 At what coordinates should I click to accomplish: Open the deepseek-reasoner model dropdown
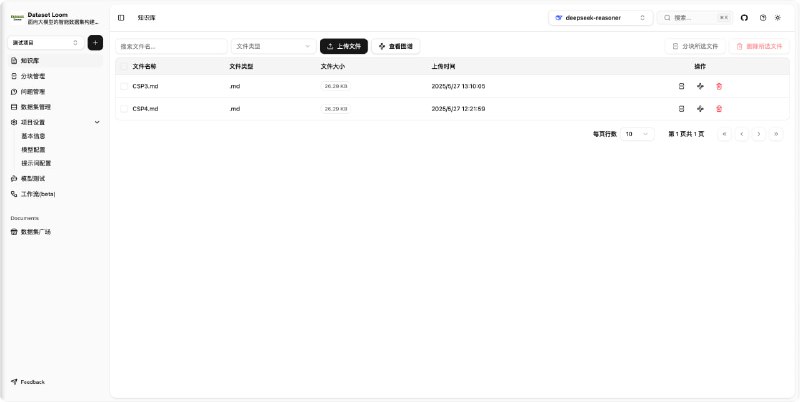(x=600, y=18)
